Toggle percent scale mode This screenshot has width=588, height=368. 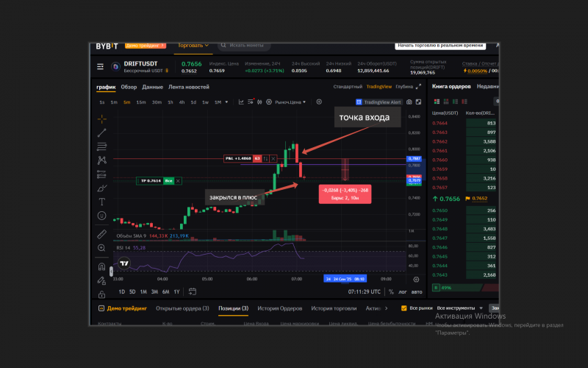coord(391,291)
